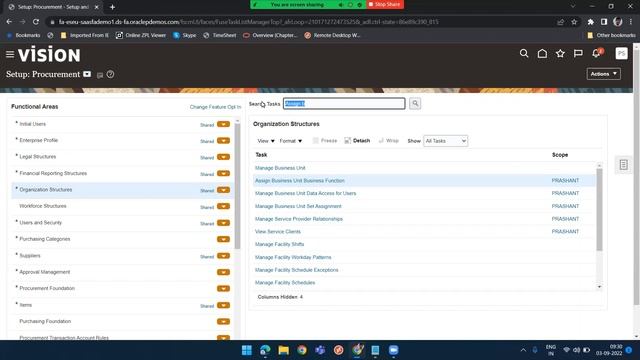Select Procurement Foundation functional area
The width and height of the screenshot is (640, 360).
coord(47,288)
